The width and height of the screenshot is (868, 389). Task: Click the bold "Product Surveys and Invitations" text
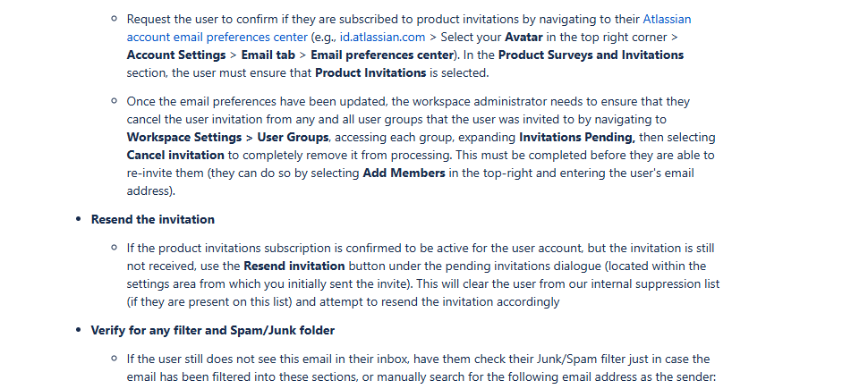coord(591,55)
